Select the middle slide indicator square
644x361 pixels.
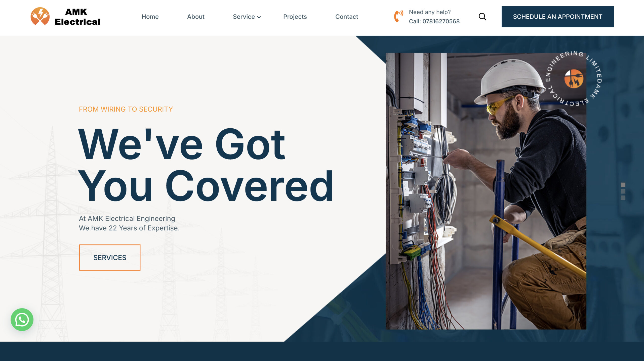coord(623,191)
